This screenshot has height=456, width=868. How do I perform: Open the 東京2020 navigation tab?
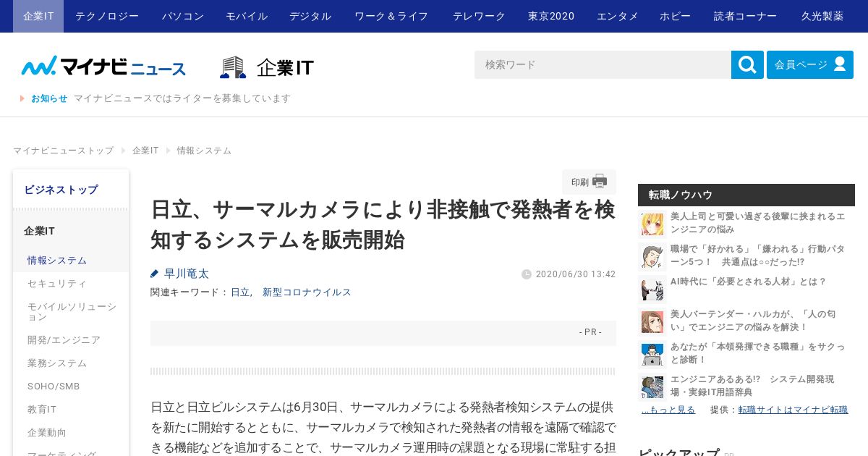(551, 16)
